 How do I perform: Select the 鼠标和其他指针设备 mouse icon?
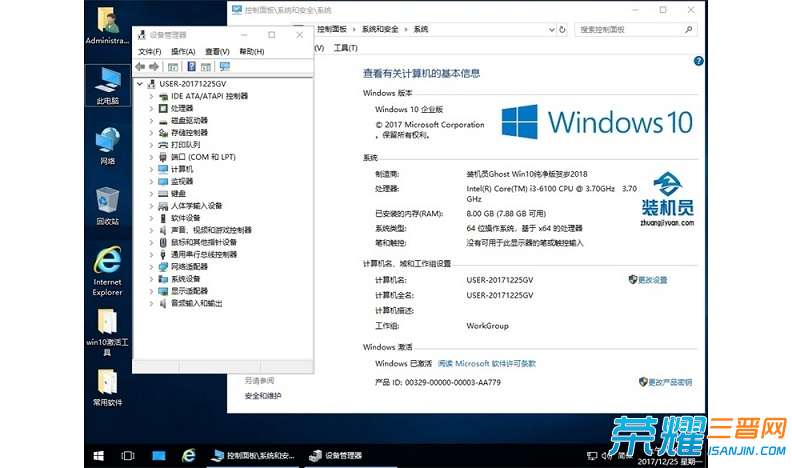(163, 242)
